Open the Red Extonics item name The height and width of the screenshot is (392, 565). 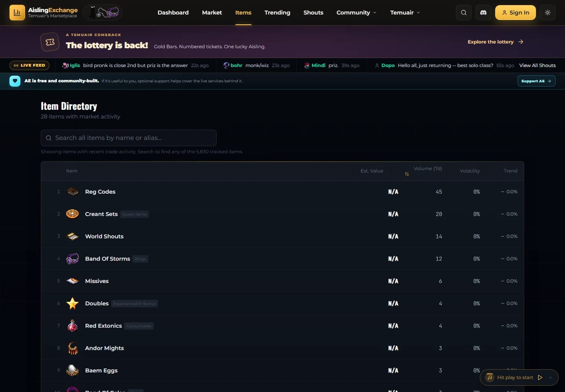[104, 326]
